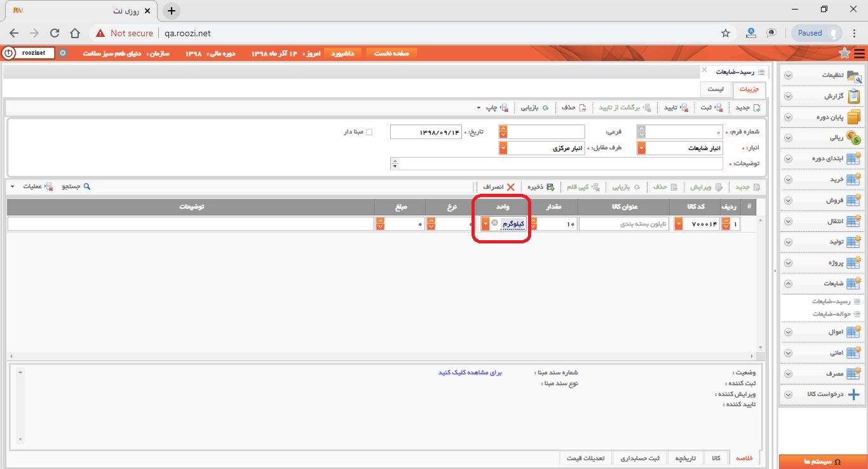Expand the مصرف sidebar section
Screen dimensions: 868x469
coord(788,374)
